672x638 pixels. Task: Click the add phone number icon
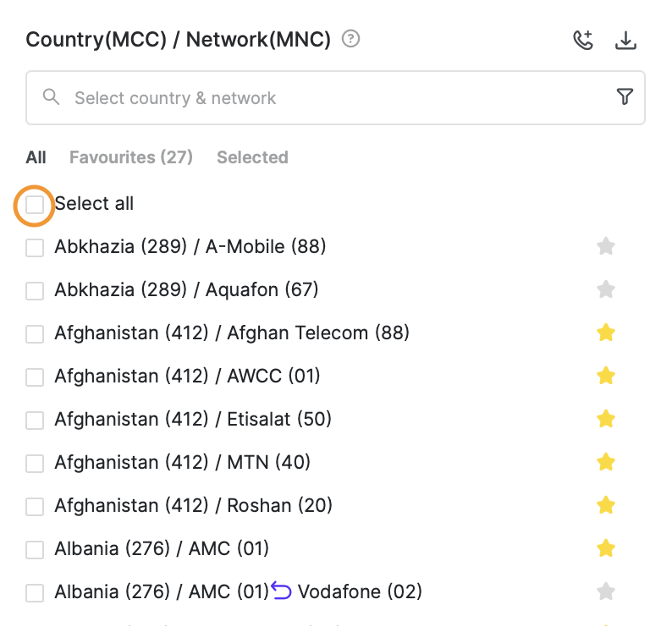583,41
